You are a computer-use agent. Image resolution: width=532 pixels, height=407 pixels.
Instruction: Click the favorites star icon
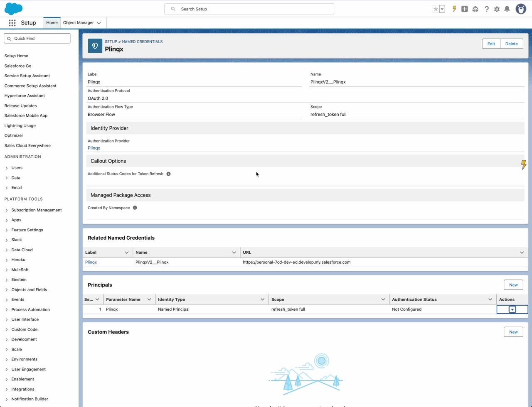point(436,9)
